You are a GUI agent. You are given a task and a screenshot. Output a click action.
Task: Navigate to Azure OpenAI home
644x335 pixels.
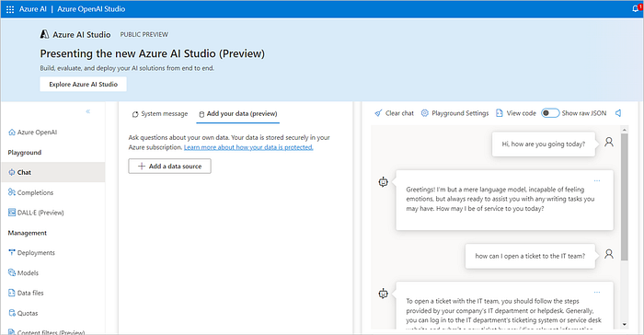coord(33,132)
